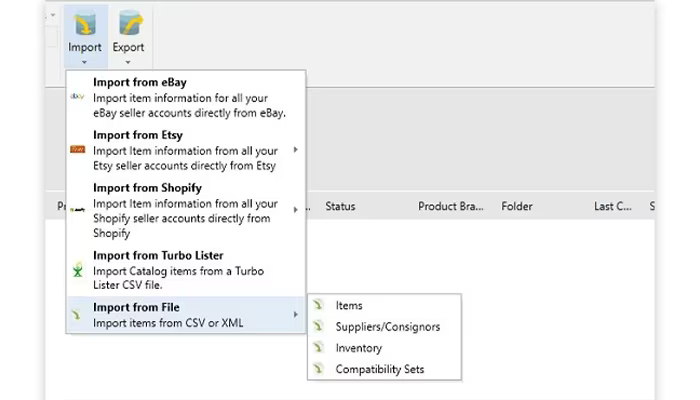Click the Import database icon
Image resolution: width=700 pixels, height=400 pixels.
tap(85, 24)
